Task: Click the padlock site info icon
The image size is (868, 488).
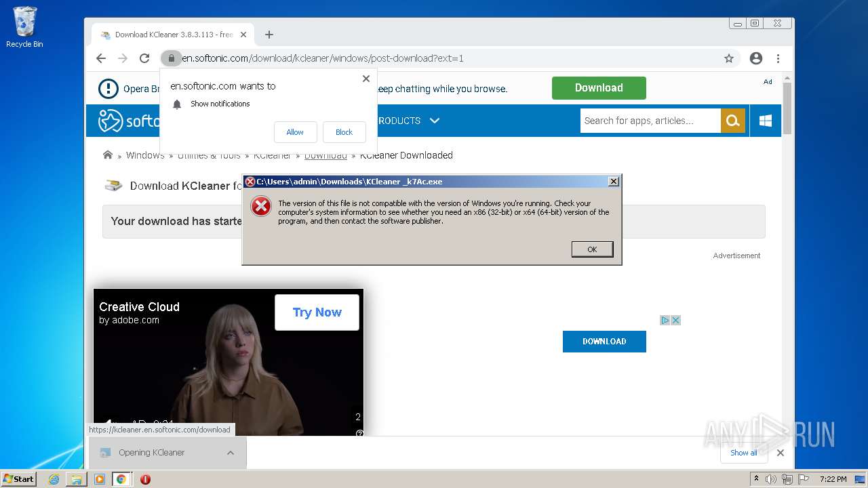Action: (171, 58)
